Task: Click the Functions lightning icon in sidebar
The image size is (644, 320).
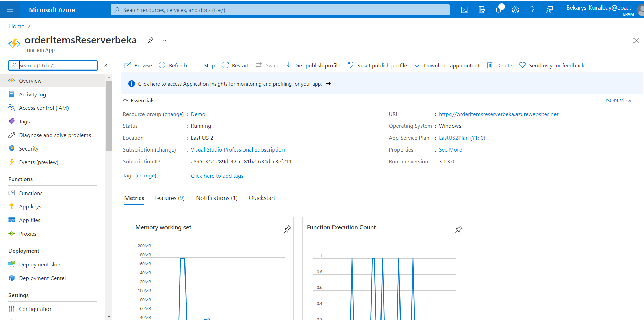Action: pyautogui.click(x=12, y=193)
